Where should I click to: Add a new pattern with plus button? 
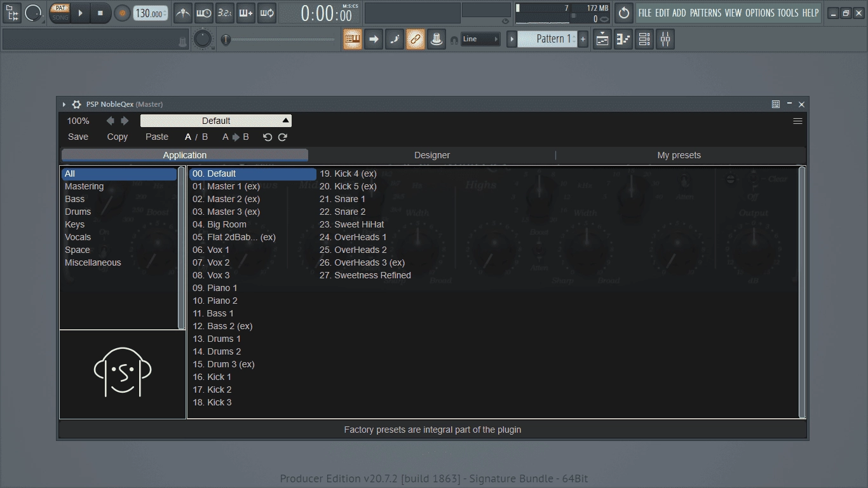pyautogui.click(x=583, y=39)
